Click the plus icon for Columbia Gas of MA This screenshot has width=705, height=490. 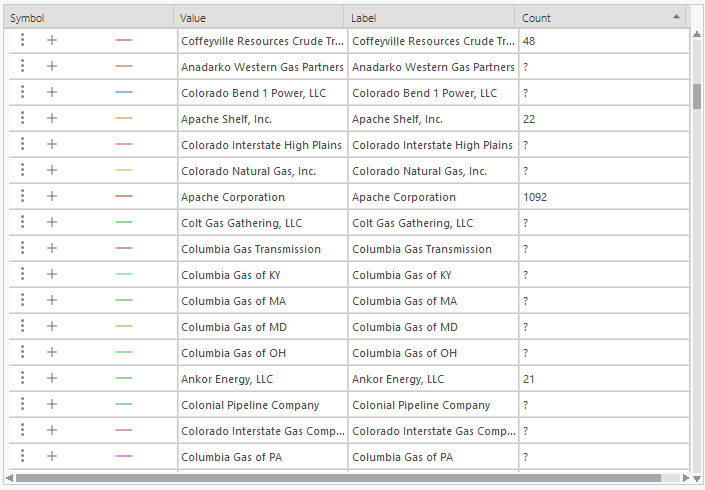52,300
